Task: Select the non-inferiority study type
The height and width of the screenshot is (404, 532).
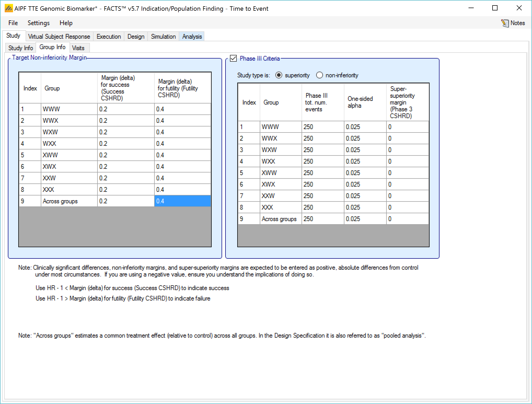Action: click(x=319, y=75)
